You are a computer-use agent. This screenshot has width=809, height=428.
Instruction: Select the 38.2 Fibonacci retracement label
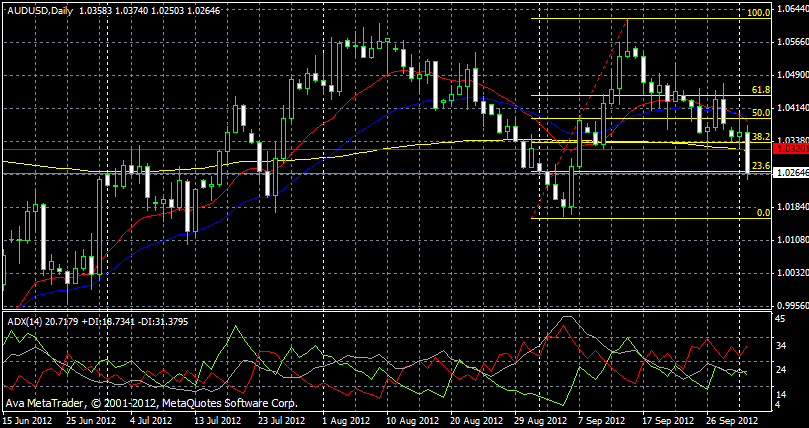tap(760, 137)
